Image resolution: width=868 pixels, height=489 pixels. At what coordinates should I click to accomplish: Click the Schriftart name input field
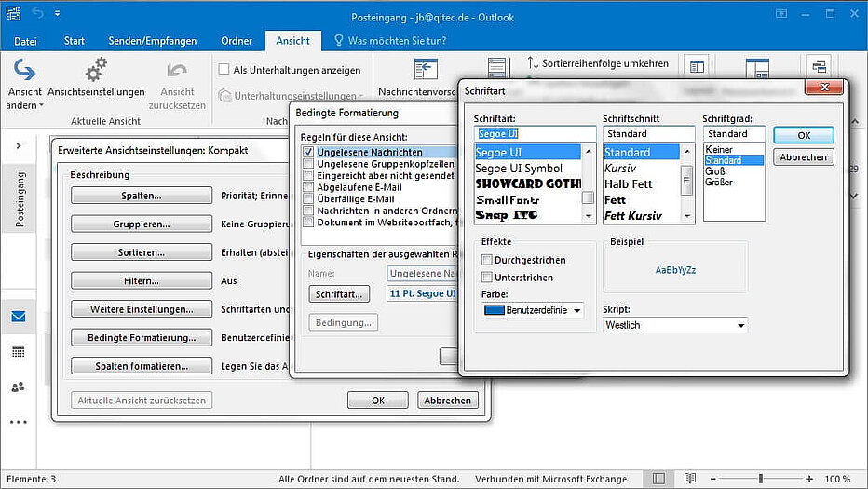535,133
